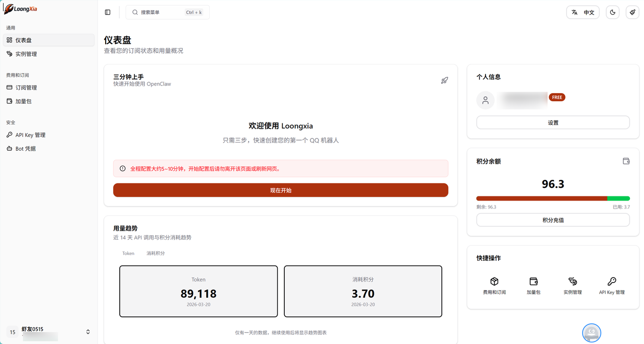The image size is (644, 344).
Task: Open the 加量包 quick action
Action: (x=533, y=286)
